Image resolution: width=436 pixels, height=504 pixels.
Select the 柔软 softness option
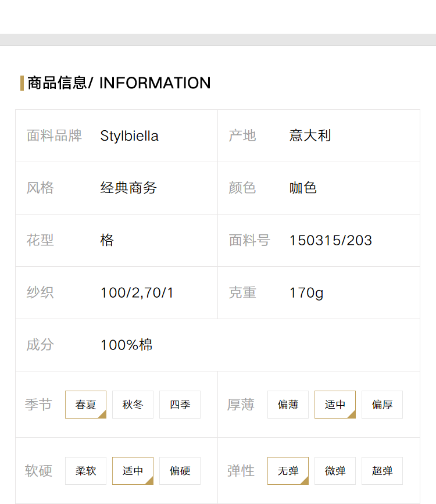[x=85, y=470]
